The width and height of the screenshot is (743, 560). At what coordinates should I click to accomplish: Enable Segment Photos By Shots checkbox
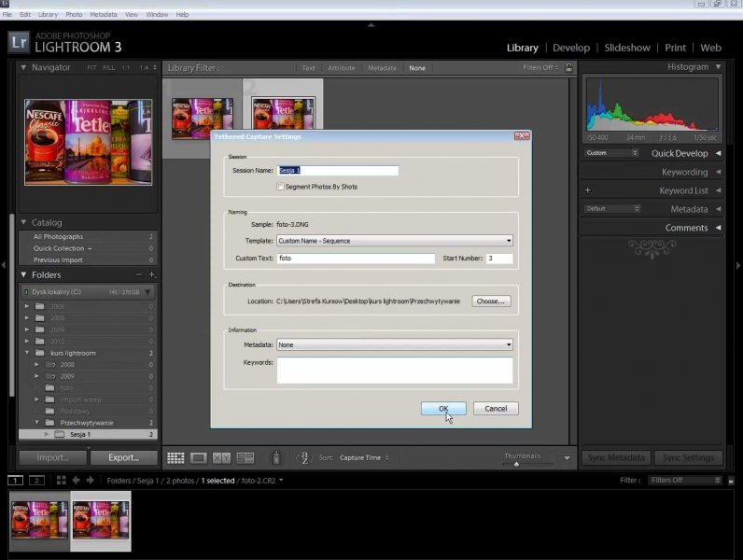click(280, 187)
